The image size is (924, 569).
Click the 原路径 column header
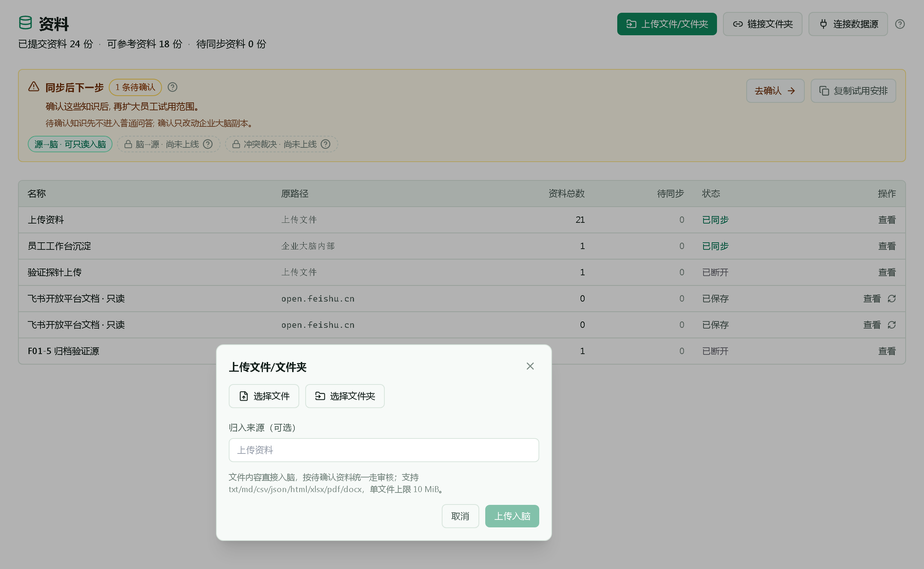pos(295,194)
